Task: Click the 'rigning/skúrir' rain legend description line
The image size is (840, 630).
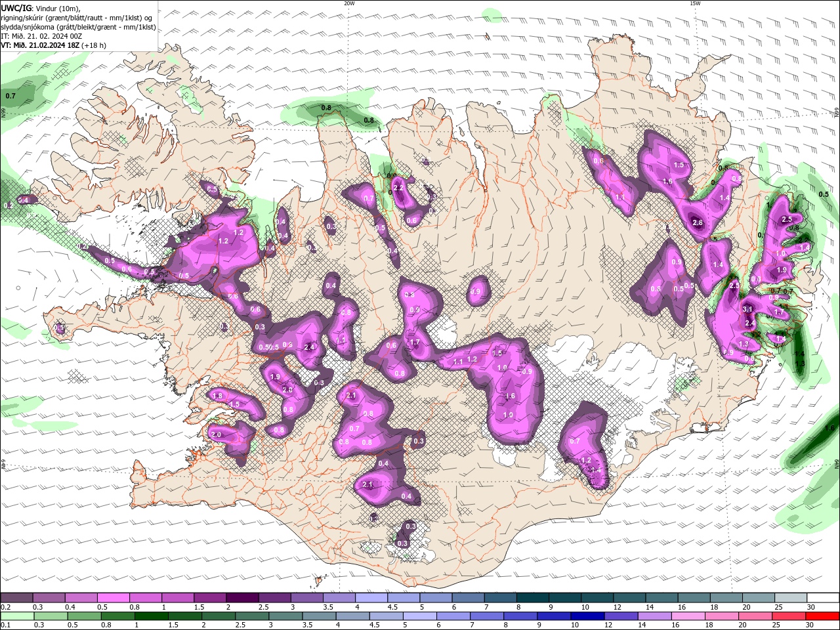Action: point(76,18)
